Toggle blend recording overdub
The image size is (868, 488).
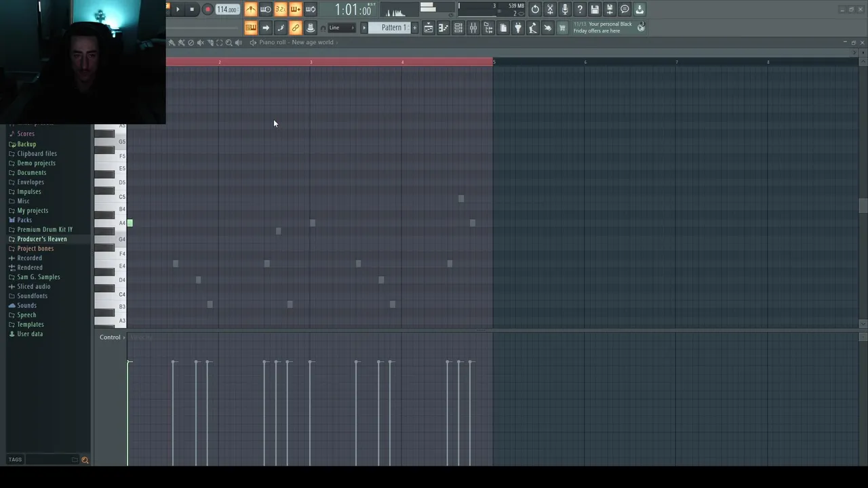[296, 9]
